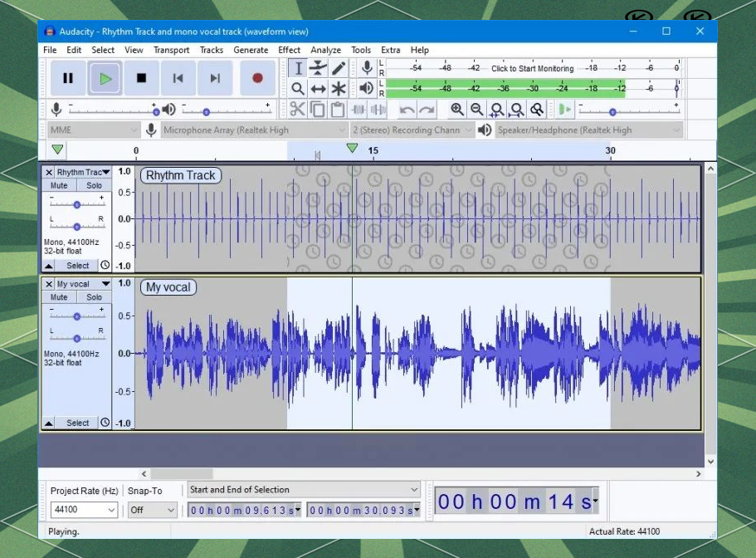This screenshot has height=558, width=756.
Task: Click Select button on Rhythm Track panel
Action: 77,266
